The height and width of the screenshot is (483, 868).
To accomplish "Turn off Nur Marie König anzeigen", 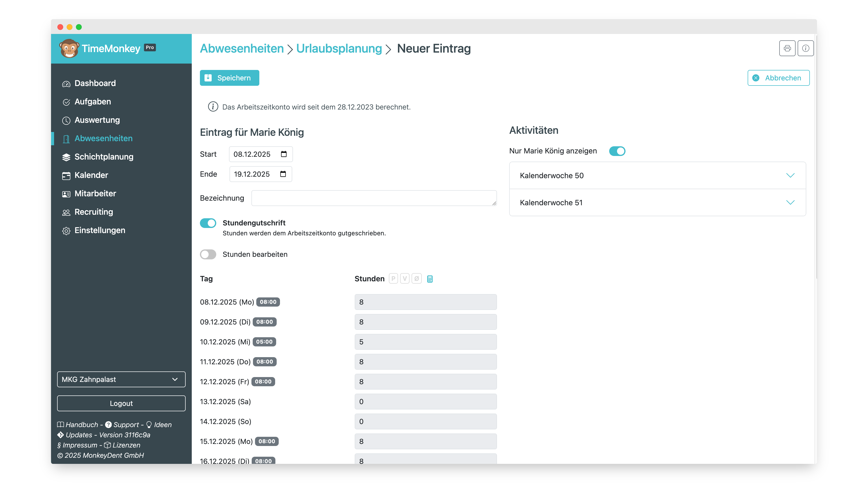I will click(617, 151).
